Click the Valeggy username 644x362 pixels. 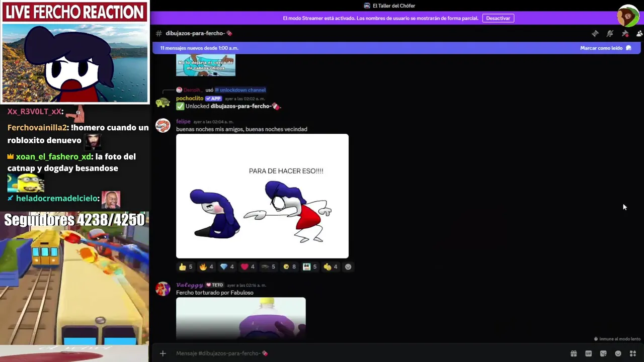pyautogui.click(x=190, y=285)
